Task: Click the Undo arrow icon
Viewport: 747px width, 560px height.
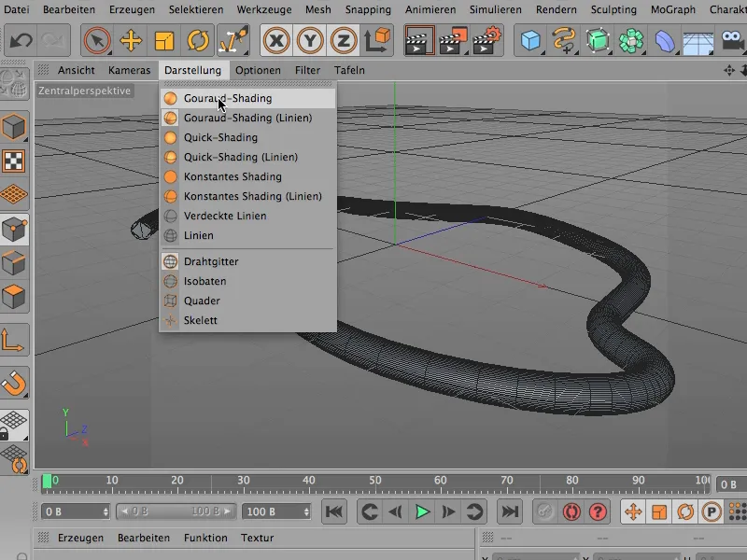Action: coord(21,40)
